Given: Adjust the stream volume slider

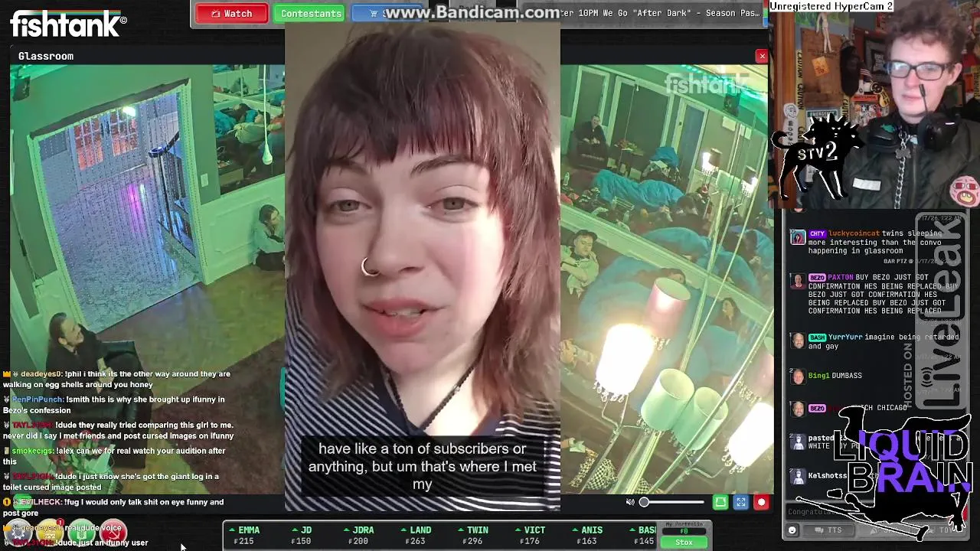Looking at the screenshot, I should click(x=673, y=502).
